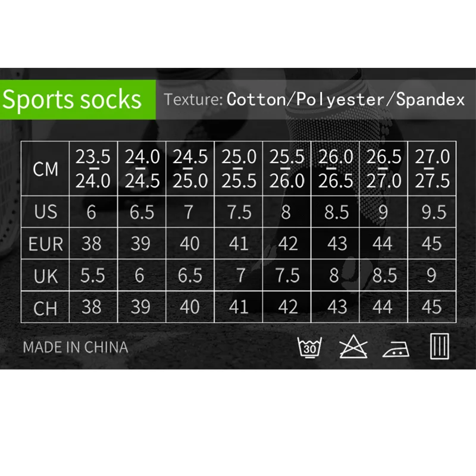Select the EUR row header
Image resolution: width=476 pixels, height=476 pixels.
(46, 243)
